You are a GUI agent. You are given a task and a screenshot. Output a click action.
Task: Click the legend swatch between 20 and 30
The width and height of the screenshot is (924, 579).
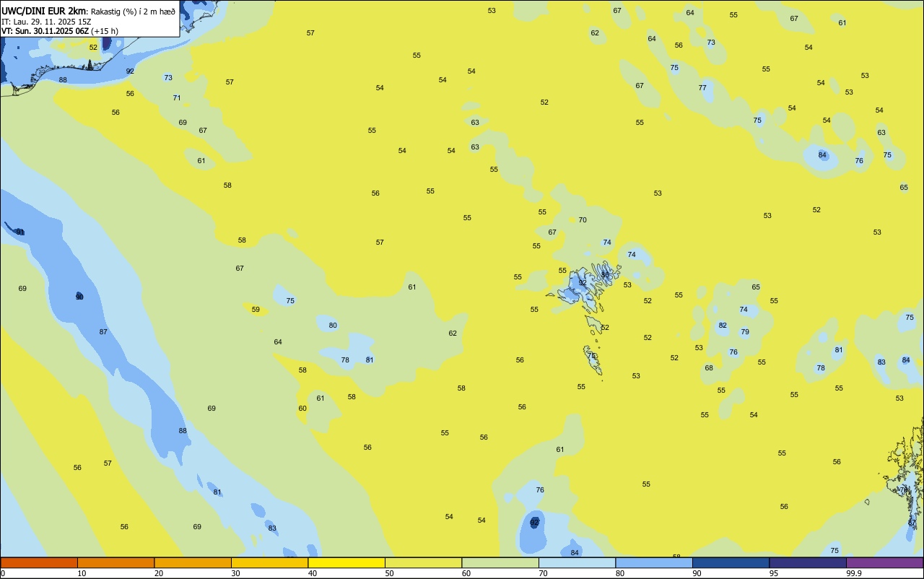coord(193,562)
